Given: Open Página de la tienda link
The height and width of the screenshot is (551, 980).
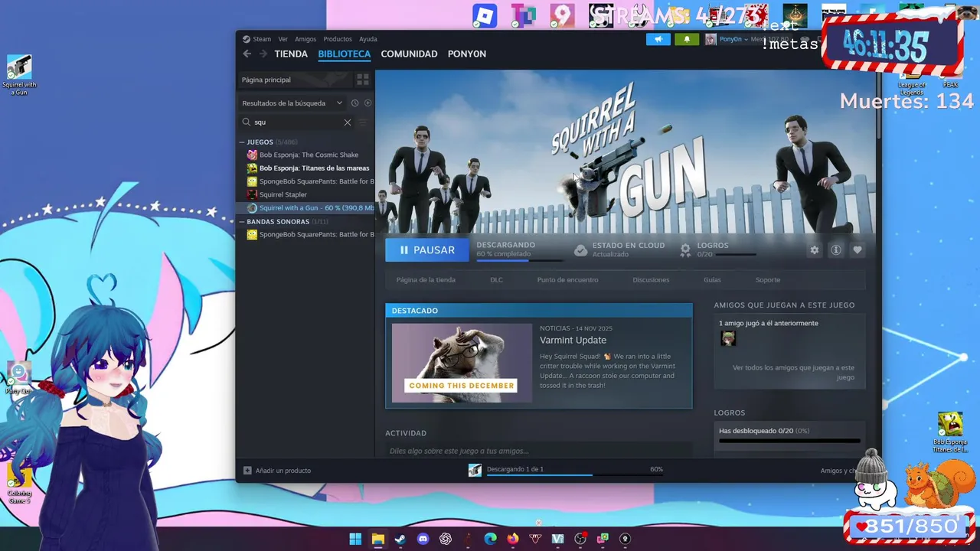Looking at the screenshot, I should coord(426,280).
